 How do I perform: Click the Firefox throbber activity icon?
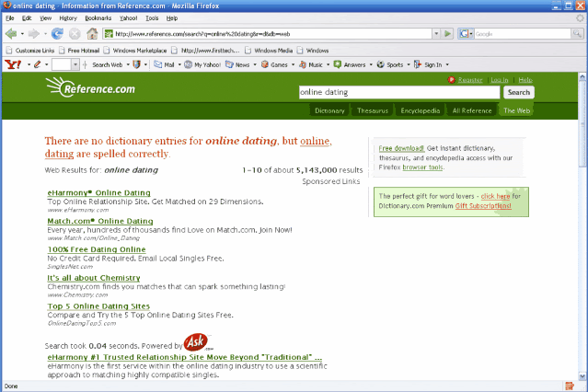point(580,18)
